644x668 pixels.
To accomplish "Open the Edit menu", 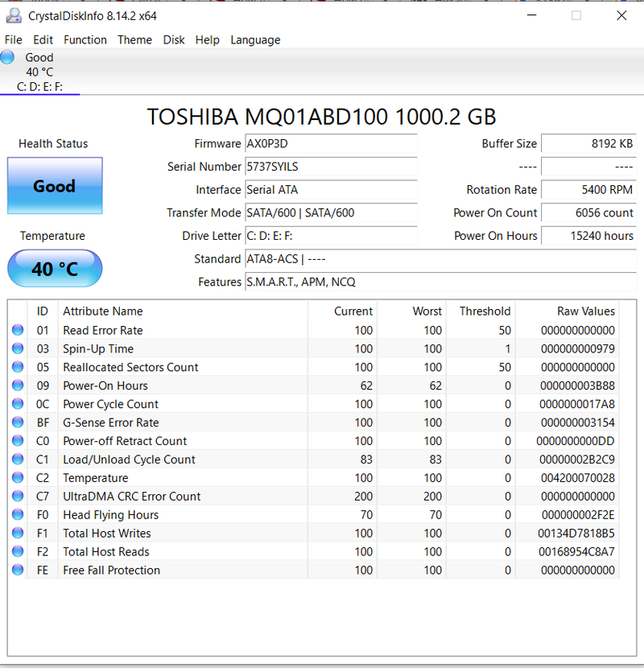I will [x=43, y=40].
